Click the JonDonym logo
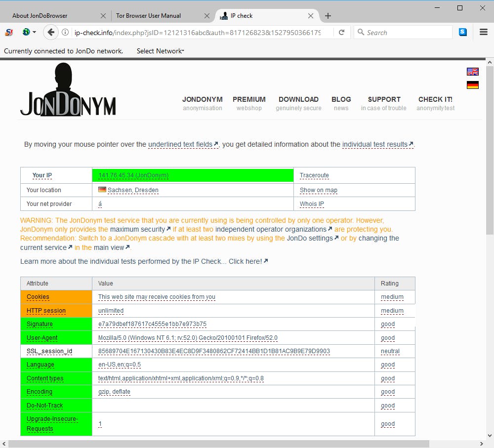 68,90
